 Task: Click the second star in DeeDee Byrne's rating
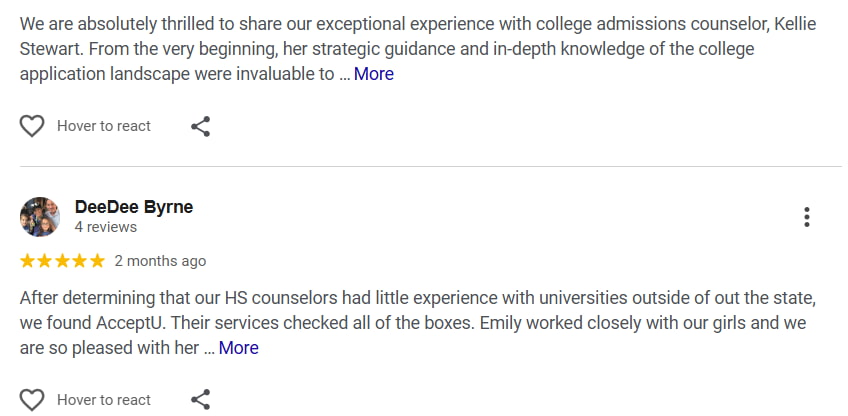click(x=45, y=261)
